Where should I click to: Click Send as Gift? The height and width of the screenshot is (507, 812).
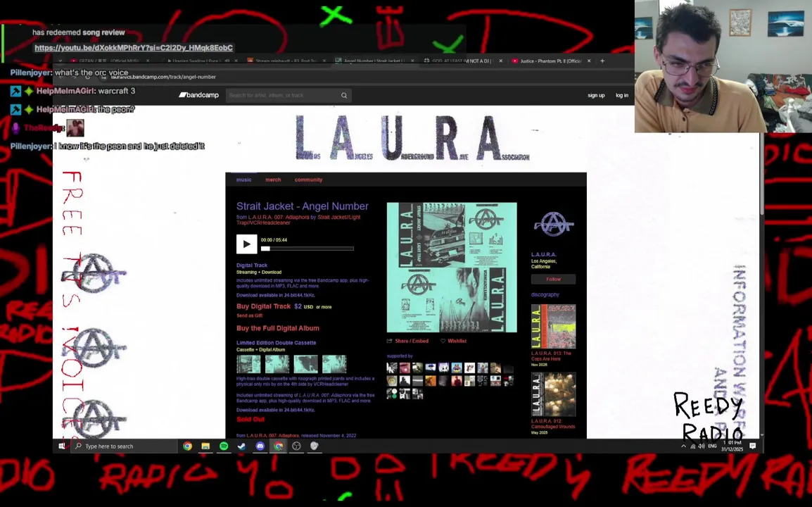tap(250, 315)
